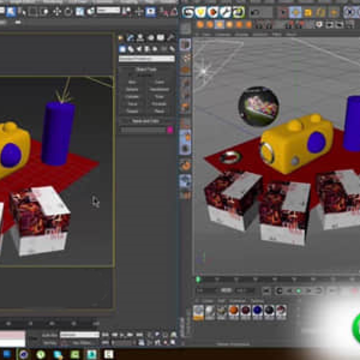Select the black material thumbnail

pos(269,311)
